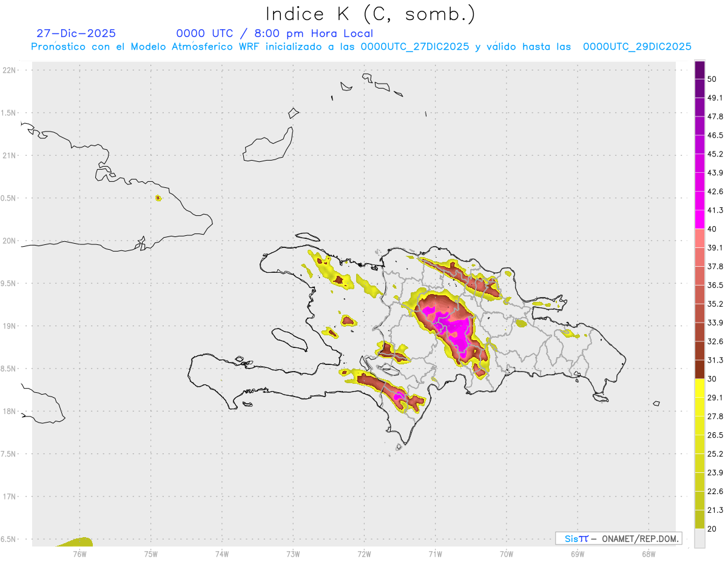The image size is (728, 562).
Task: Click the latitude label '22N'
Action: 10,70
